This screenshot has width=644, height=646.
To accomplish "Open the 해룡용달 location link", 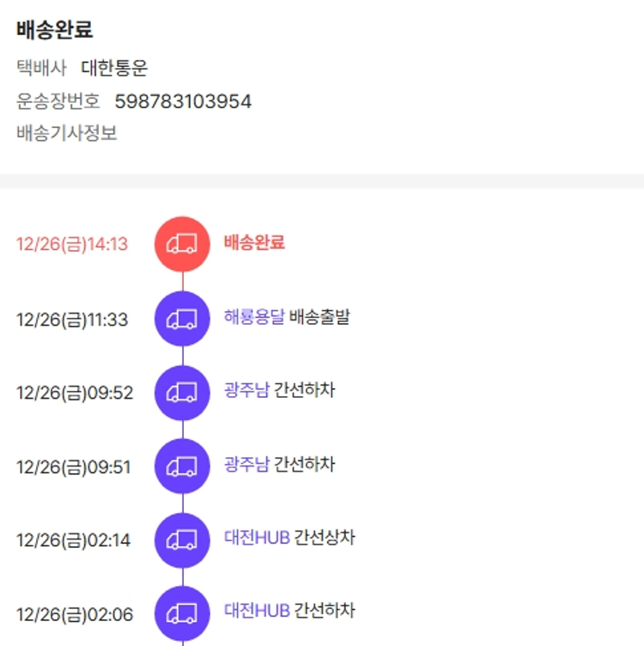I will [254, 317].
